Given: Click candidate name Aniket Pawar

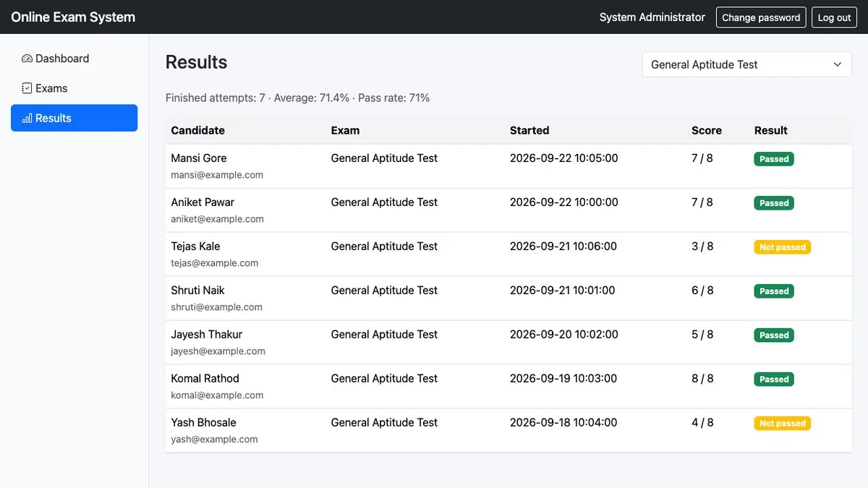Looking at the screenshot, I should point(203,202).
